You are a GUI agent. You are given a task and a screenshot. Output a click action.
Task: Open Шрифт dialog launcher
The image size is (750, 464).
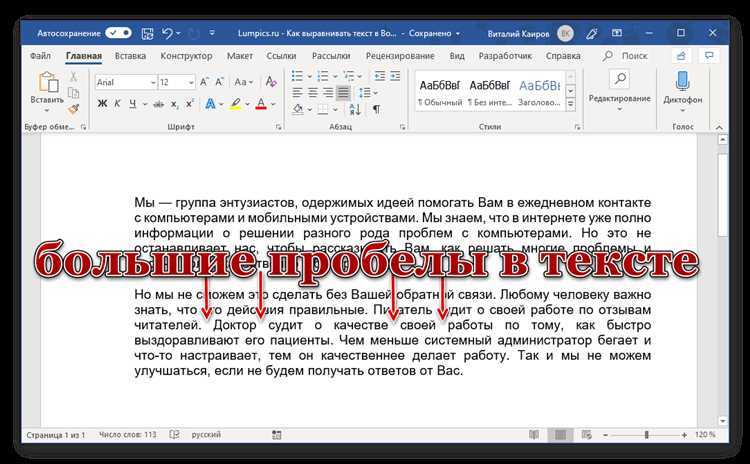tap(278, 127)
